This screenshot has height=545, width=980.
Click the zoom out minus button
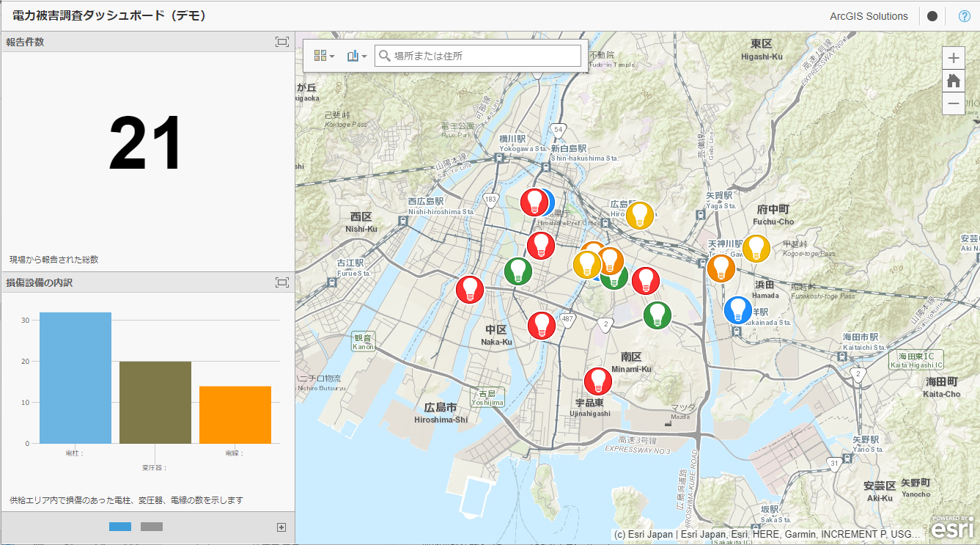click(953, 103)
